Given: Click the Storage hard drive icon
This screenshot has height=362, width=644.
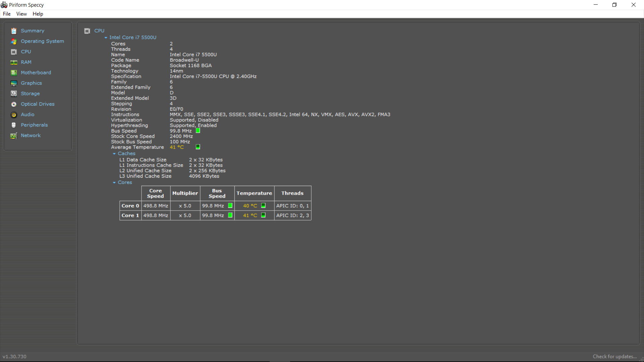Looking at the screenshot, I should (14, 94).
